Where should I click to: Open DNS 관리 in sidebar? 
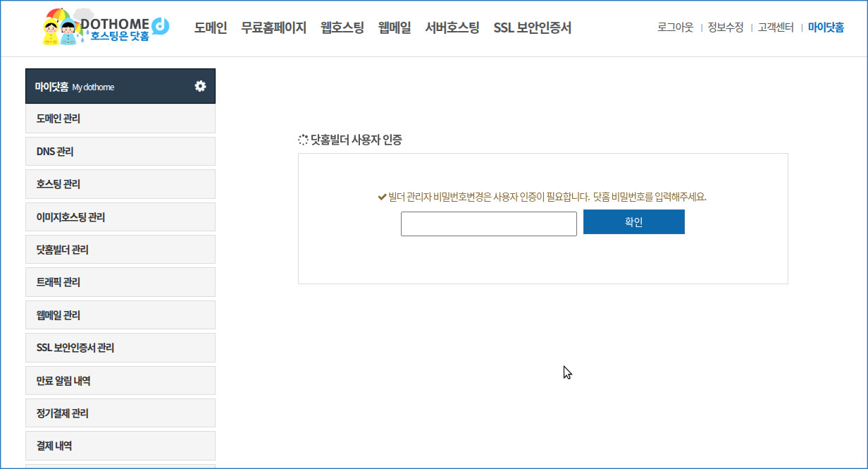point(120,152)
